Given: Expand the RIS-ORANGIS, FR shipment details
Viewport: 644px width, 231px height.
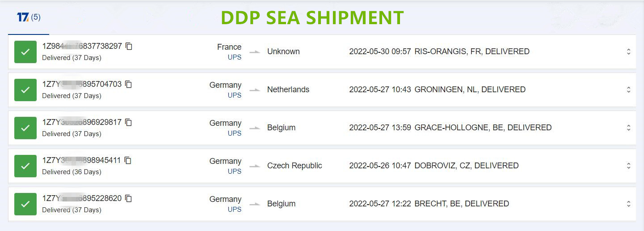Looking at the screenshot, I should [628, 51].
